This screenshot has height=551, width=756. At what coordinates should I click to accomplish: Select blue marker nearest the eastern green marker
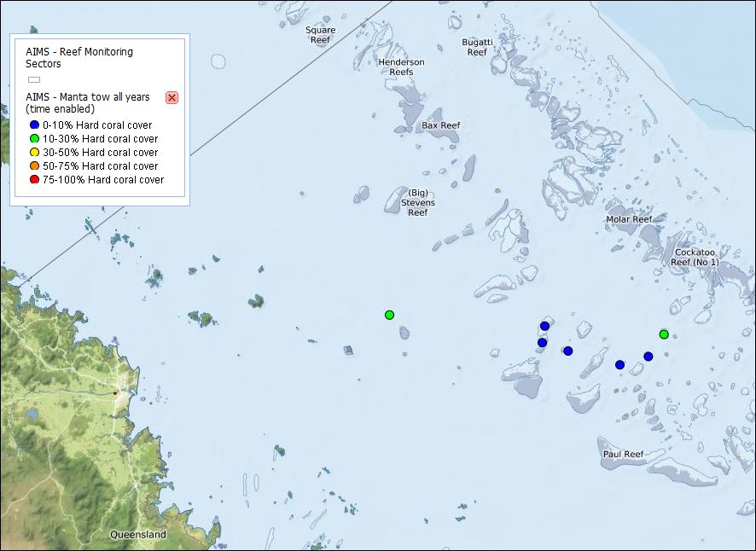(x=648, y=357)
